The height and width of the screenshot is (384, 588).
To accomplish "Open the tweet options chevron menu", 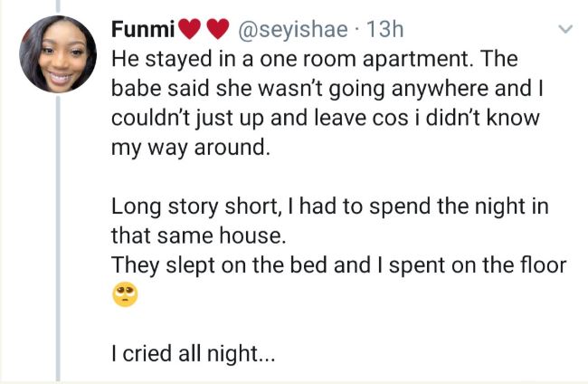I will click(565, 31).
